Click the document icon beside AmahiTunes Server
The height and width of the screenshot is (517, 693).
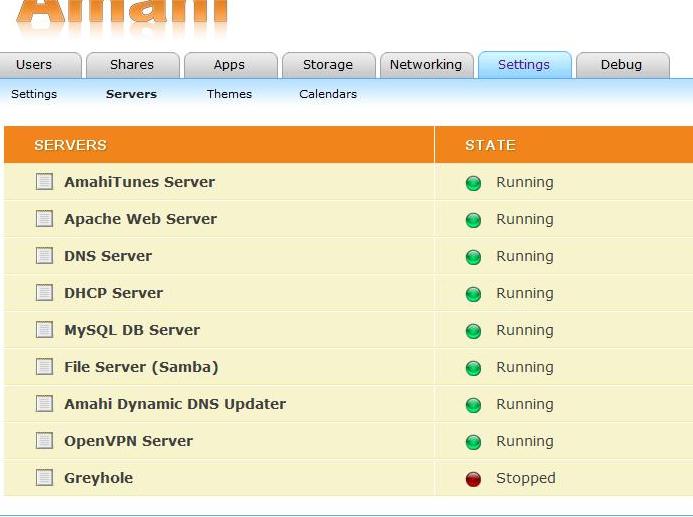(44, 182)
